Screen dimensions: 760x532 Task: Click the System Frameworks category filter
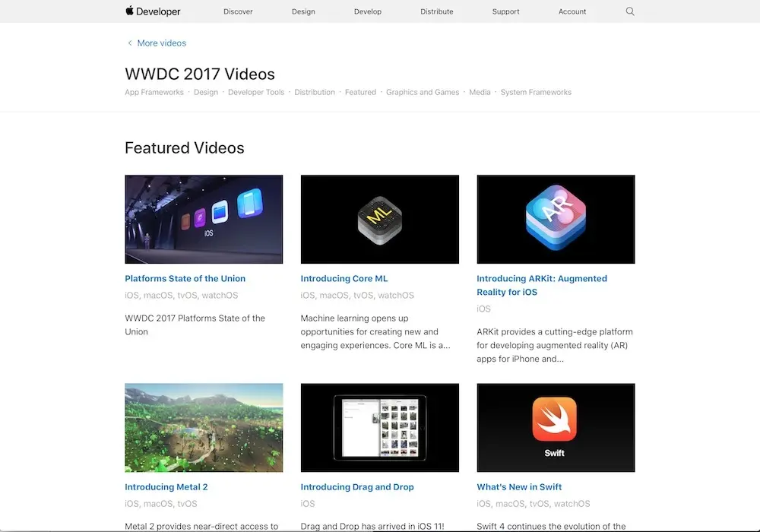tap(536, 92)
